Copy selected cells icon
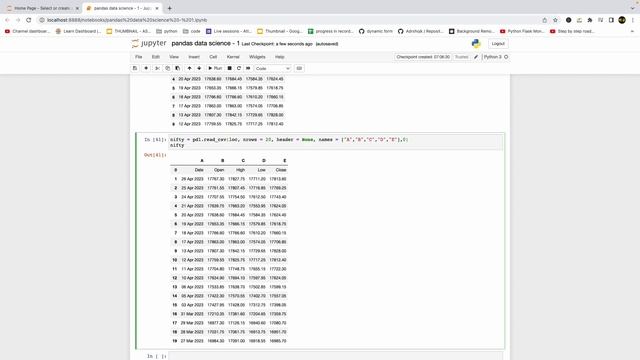 [167, 68]
